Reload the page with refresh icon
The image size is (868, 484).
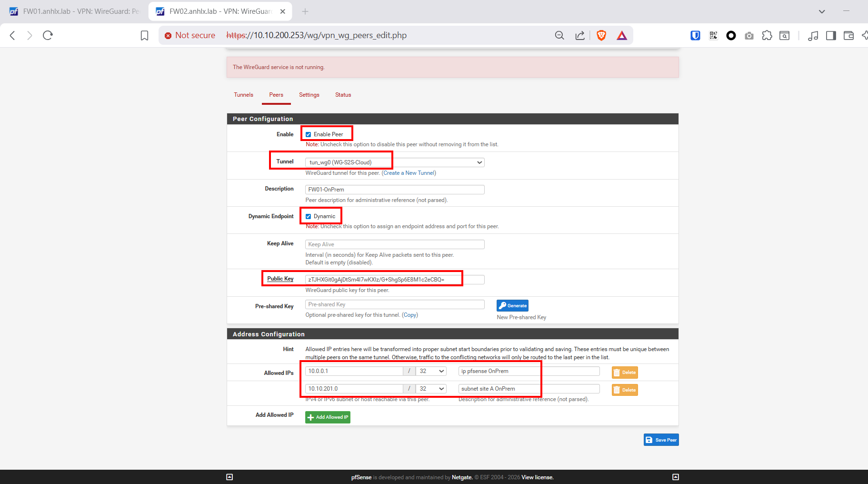click(48, 35)
